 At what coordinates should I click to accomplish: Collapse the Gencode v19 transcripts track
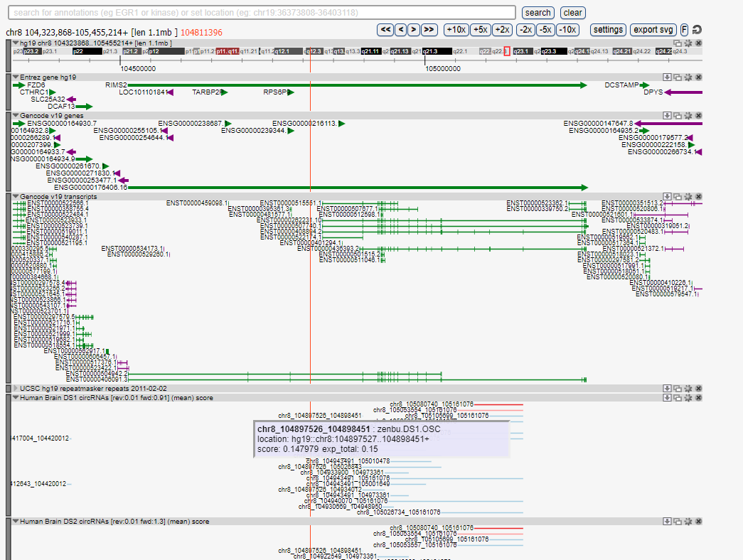pos(16,196)
